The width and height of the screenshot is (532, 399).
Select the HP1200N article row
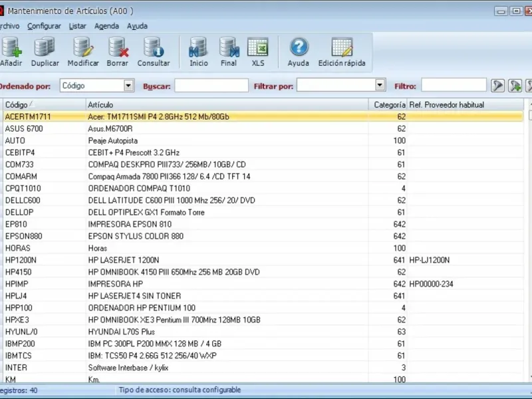(x=186, y=260)
